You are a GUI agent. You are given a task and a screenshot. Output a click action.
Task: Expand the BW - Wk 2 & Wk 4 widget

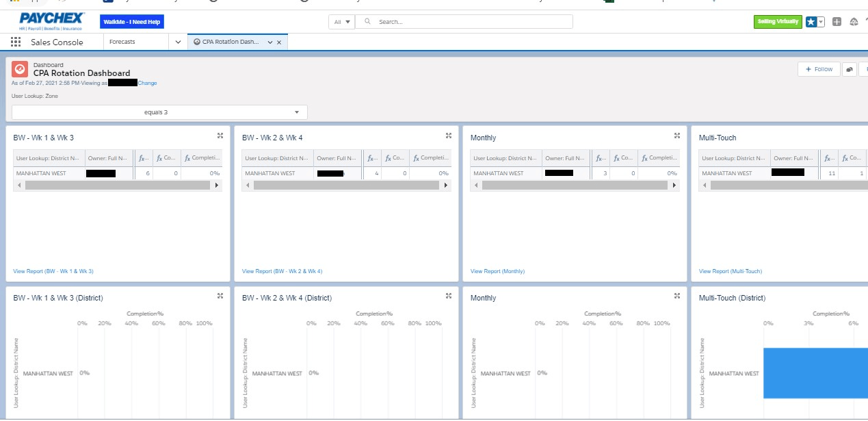pyautogui.click(x=449, y=136)
